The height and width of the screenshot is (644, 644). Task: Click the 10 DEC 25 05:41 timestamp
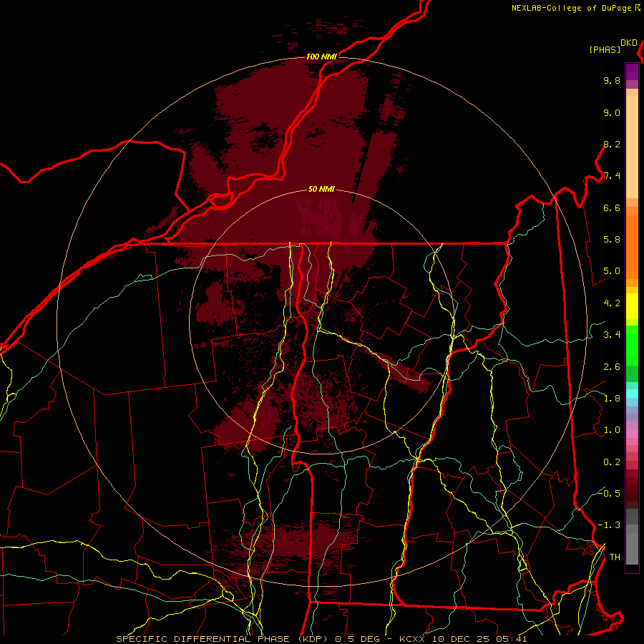pyautogui.click(x=479, y=639)
